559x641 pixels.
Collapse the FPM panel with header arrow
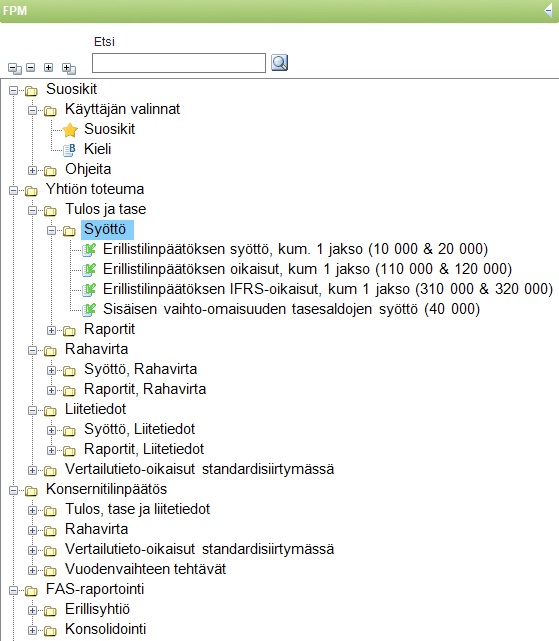pos(549,10)
